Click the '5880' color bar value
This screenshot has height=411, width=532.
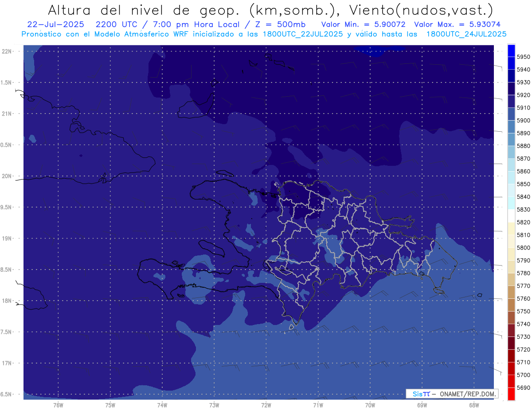click(x=524, y=146)
